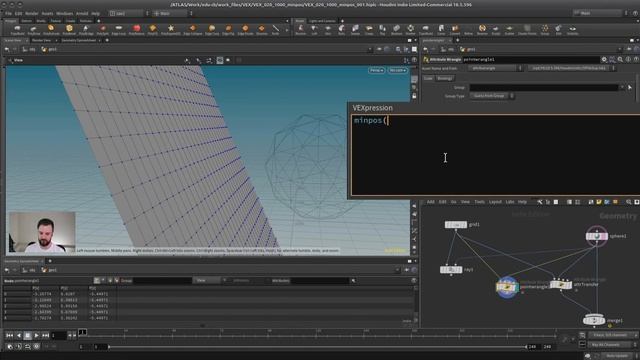Open the parameter pane gear menu
This screenshot has width=640, height=360.
click(x=604, y=60)
